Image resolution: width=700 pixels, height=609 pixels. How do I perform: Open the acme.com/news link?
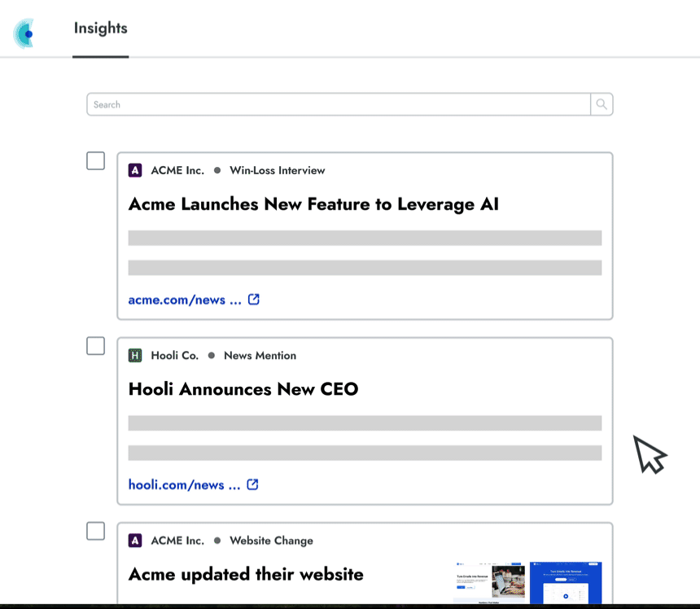(184, 300)
